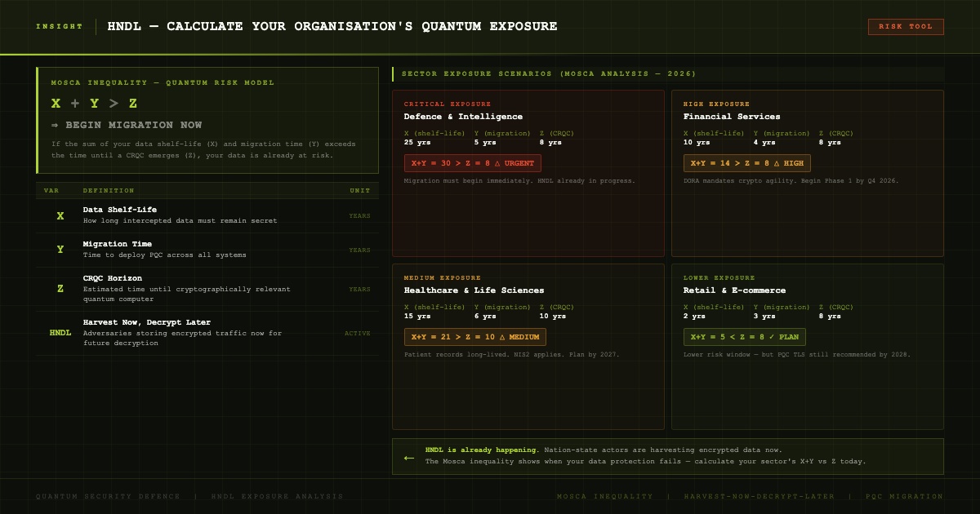
Task: Click the UNIT column header
Action: [x=360, y=191]
